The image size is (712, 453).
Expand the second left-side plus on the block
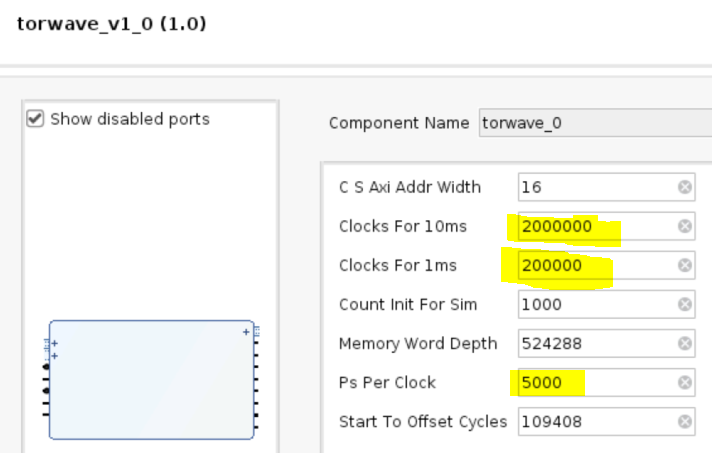54,356
